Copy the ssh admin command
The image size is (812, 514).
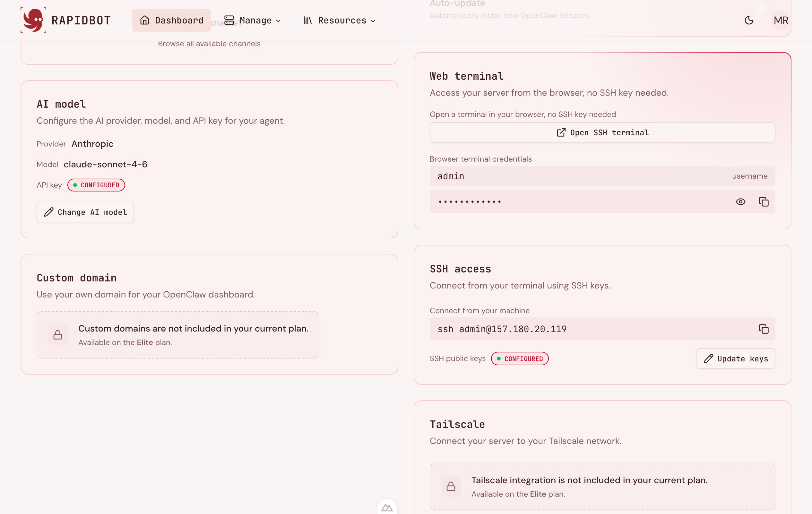[764, 329]
